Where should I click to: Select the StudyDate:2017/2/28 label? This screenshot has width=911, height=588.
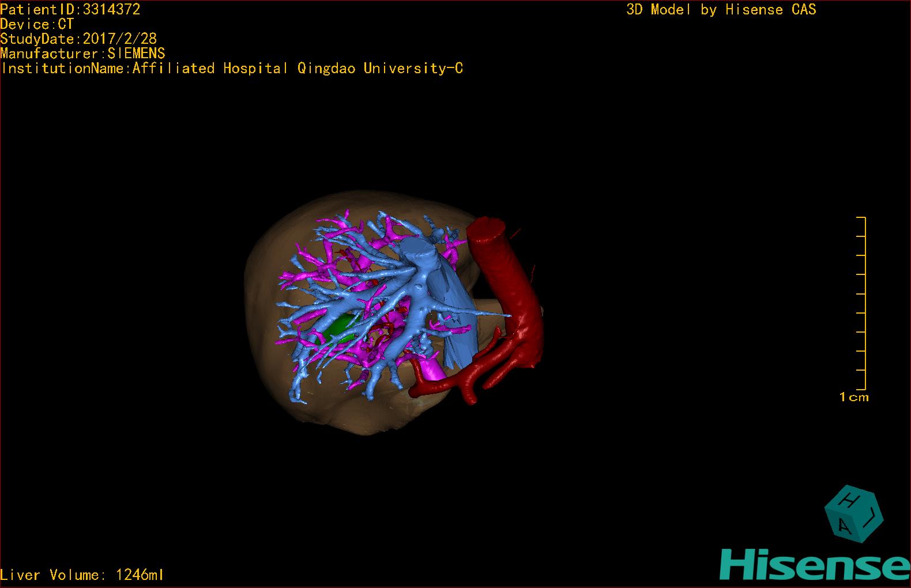[78, 39]
